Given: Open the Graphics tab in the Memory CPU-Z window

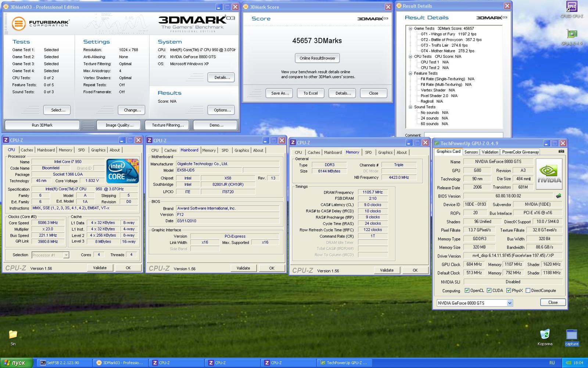Looking at the screenshot, I should pos(385,152).
